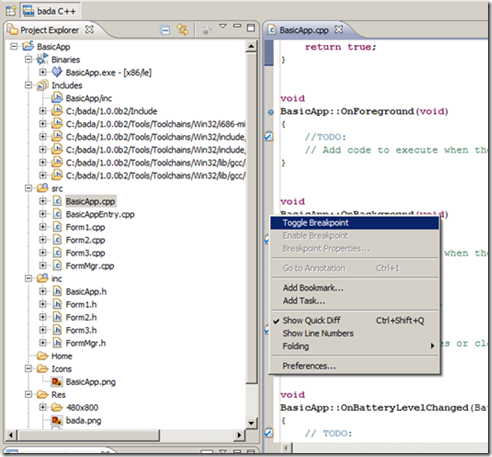Click the Form1.h header icon
This screenshot has height=457, width=492.
click(57, 304)
